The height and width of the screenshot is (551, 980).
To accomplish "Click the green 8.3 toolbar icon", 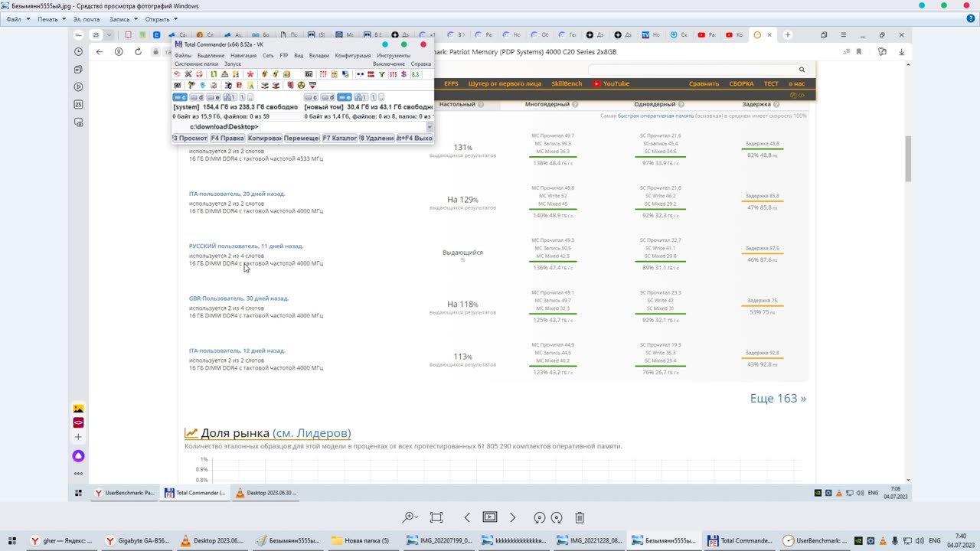I will (x=416, y=74).
